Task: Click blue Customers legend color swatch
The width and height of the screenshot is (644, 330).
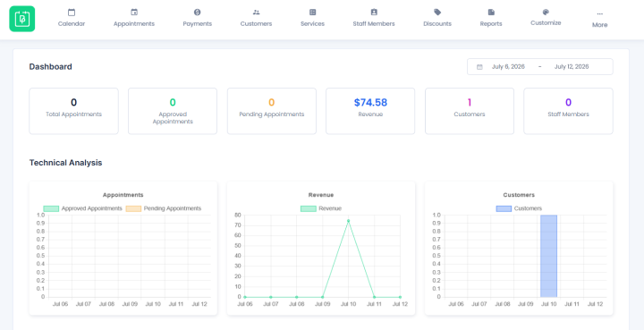Action: point(504,208)
